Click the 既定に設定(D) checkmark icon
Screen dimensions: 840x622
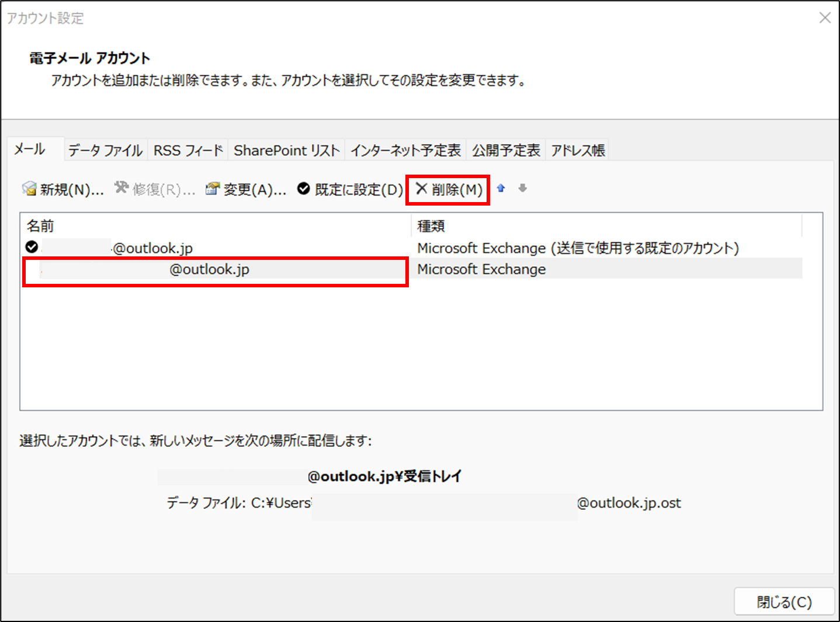coord(304,189)
